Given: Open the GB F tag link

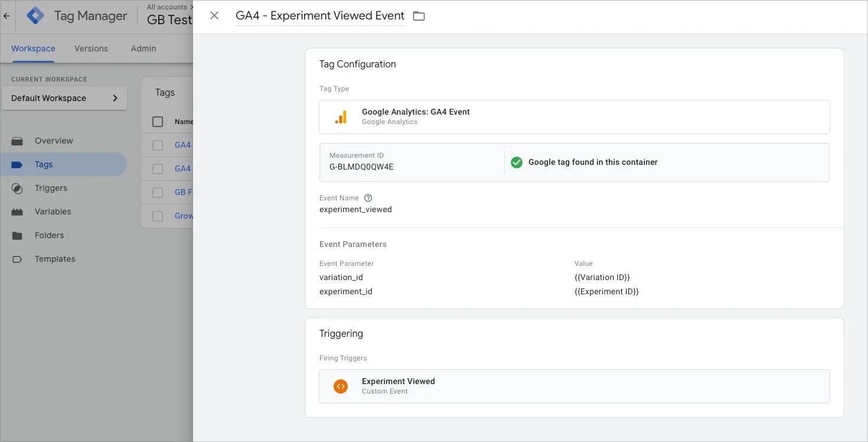Looking at the screenshot, I should point(184,192).
